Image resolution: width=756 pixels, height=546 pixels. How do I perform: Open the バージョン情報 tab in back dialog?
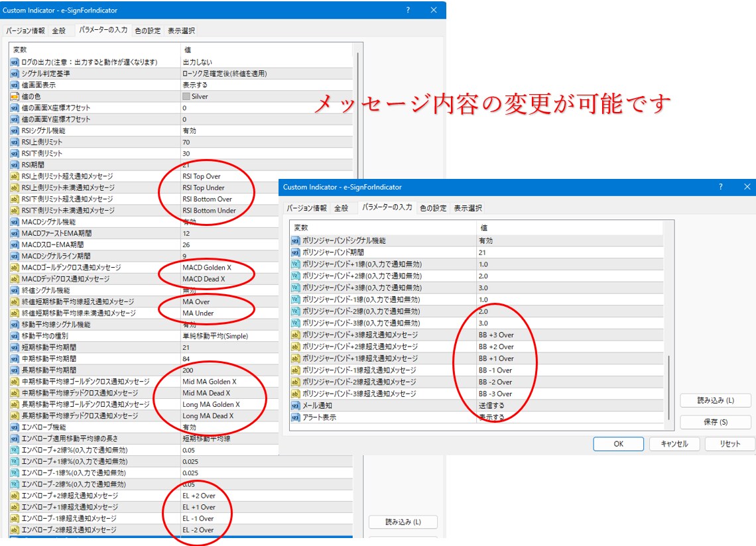coord(25,30)
